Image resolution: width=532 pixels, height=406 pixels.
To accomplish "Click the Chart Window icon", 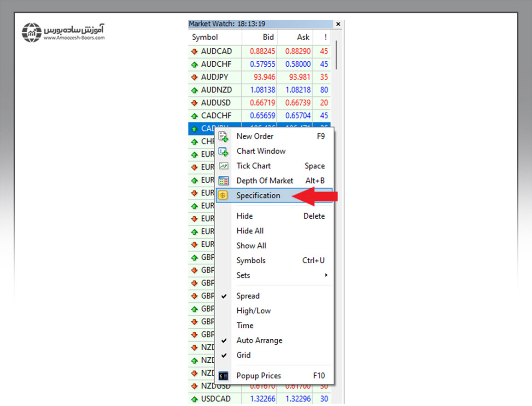I will 223,151.
